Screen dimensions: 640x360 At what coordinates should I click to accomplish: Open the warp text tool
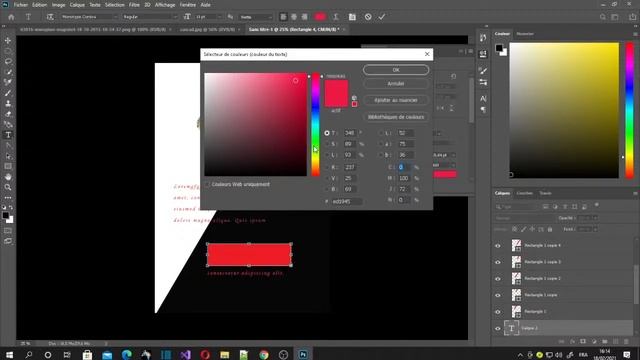(336, 17)
